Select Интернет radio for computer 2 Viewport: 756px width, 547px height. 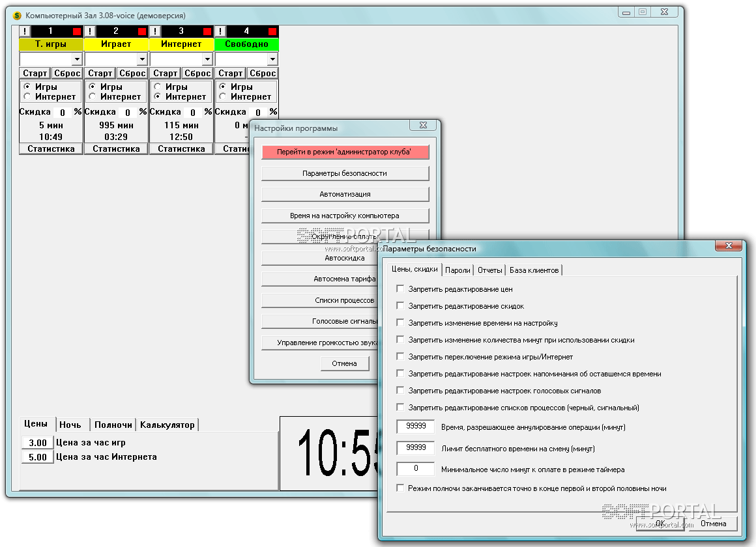(93, 96)
